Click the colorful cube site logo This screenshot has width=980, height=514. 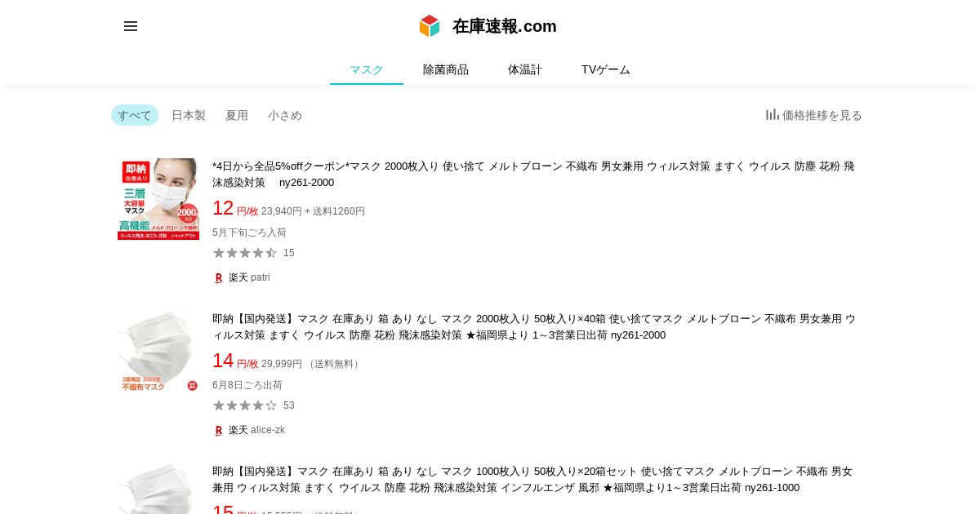tap(430, 26)
